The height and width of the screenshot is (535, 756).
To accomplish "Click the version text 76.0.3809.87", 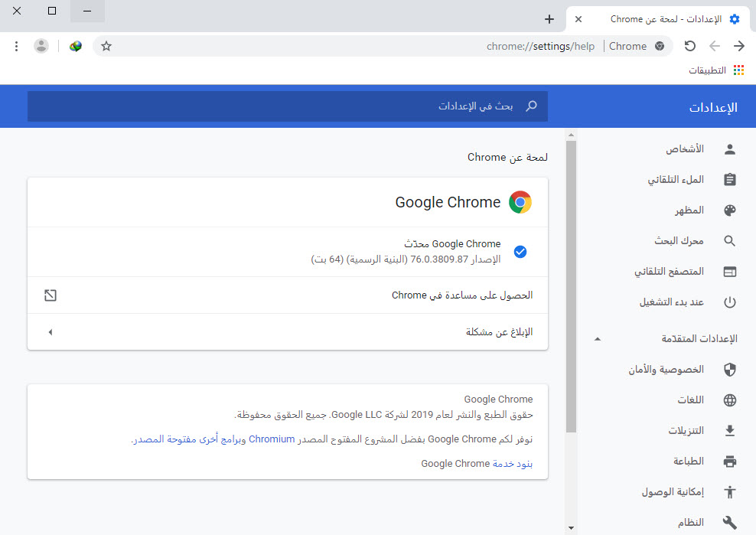I will (x=439, y=259).
